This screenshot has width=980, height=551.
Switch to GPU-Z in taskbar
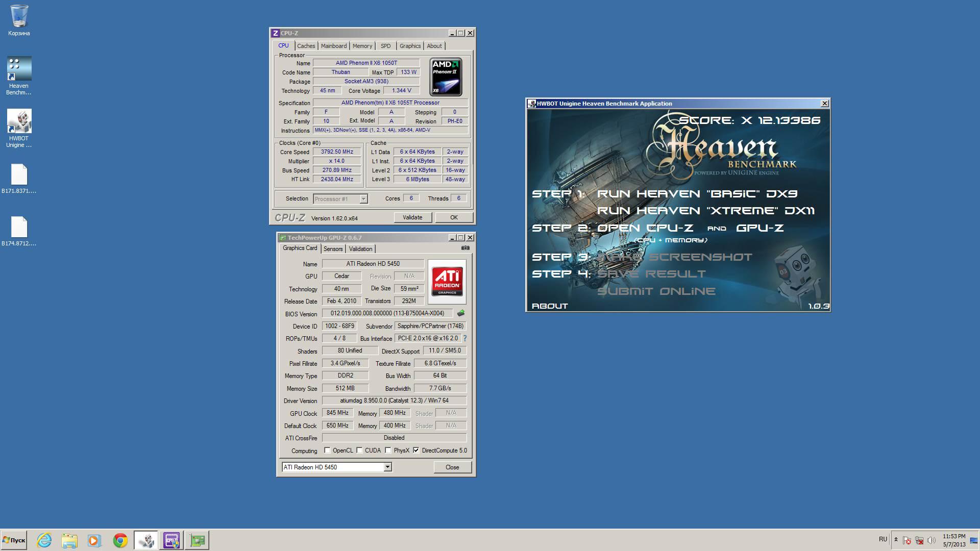coord(197,540)
